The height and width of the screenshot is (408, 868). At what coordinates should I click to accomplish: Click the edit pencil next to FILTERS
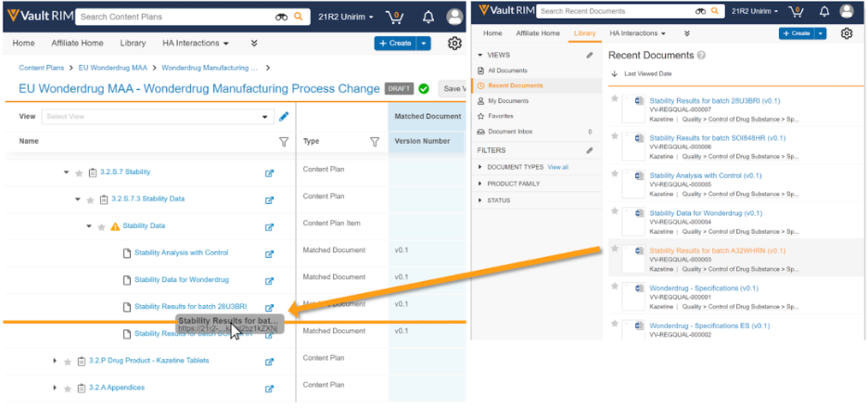590,150
